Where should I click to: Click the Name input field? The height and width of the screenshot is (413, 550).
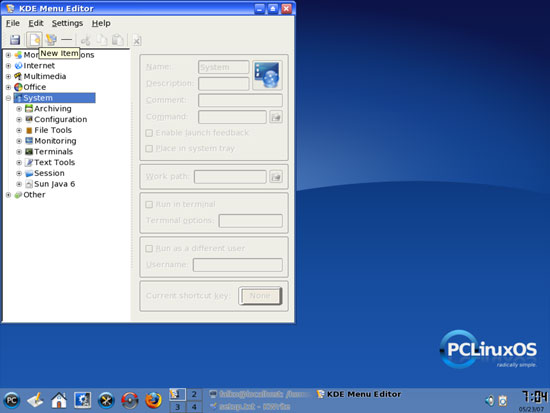pyautogui.click(x=223, y=67)
